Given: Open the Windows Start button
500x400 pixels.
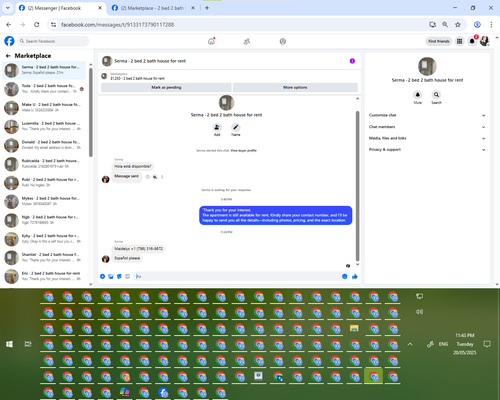Looking at the screenshot, I should [x=9, y=344].
